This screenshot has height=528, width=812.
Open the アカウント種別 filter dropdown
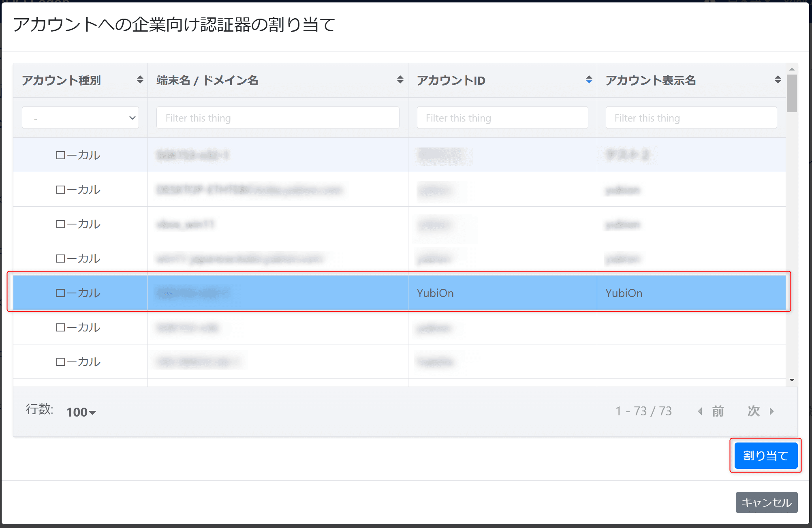point(80,118)
